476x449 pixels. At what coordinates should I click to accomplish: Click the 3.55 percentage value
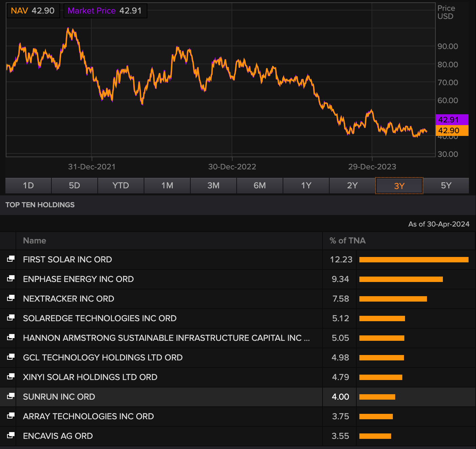pyautogui.click(x=340, y=436)
